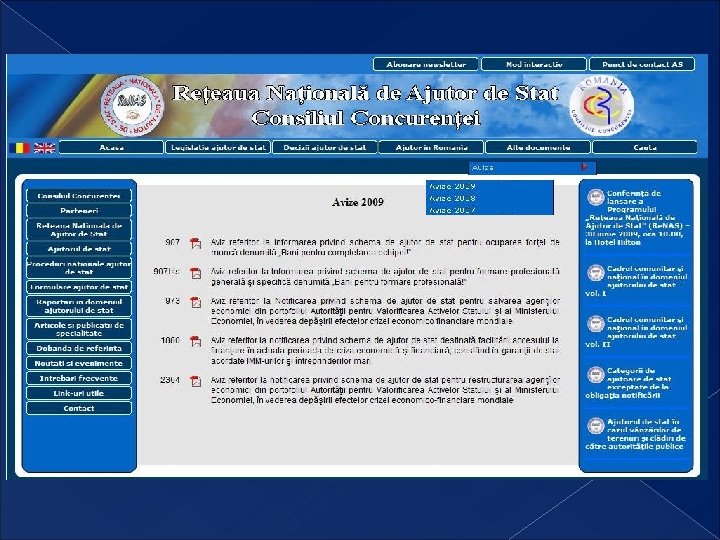720x540 pixels.
Task: Open Cauta search menu
Action: [x=645, y=147]
